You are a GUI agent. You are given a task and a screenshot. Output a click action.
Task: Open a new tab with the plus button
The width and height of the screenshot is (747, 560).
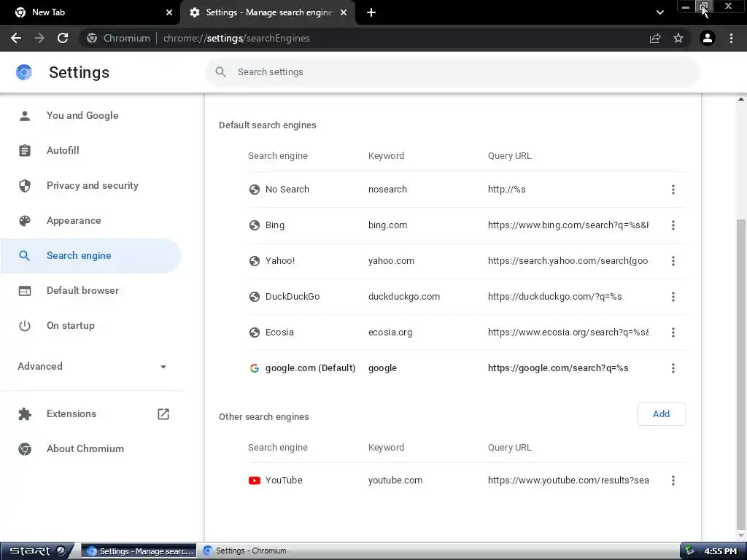(371, 12)
